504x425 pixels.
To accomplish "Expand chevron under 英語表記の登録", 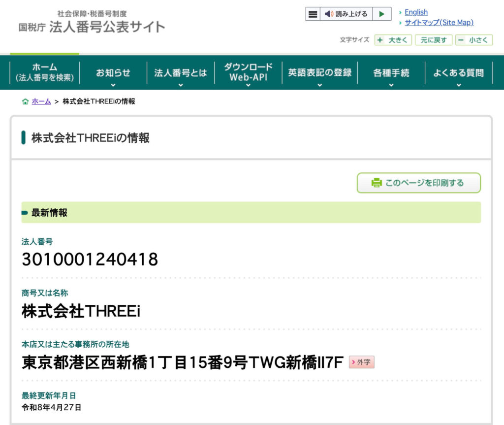I will pyautogui.click(x=320, y=85).
